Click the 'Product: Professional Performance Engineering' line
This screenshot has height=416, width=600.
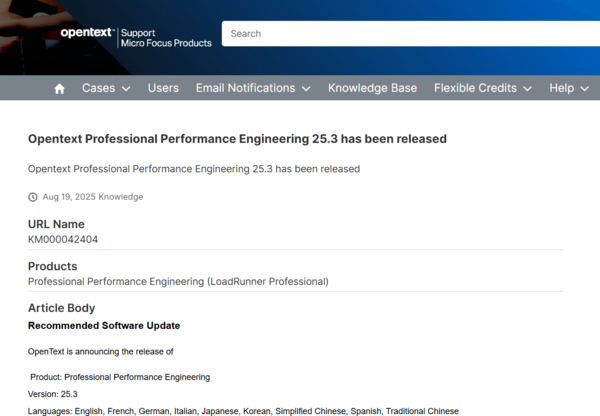pos(120,377)
